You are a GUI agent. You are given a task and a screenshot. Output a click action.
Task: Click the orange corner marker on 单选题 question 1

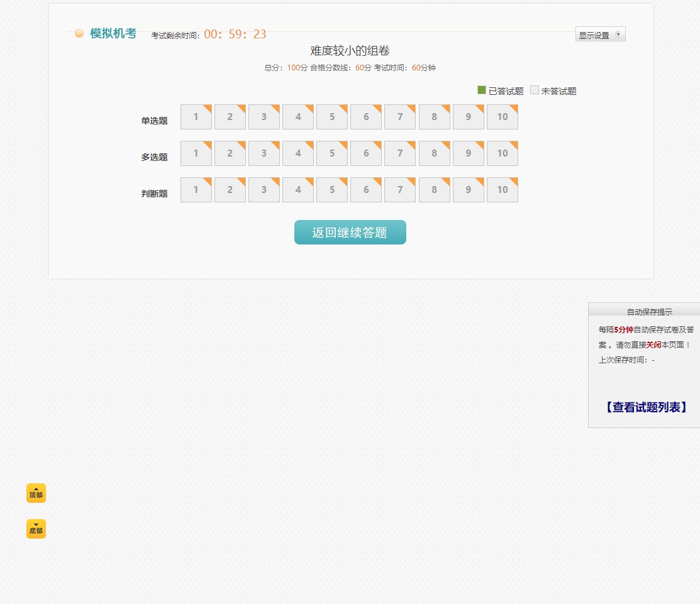[x=208, y=109]
